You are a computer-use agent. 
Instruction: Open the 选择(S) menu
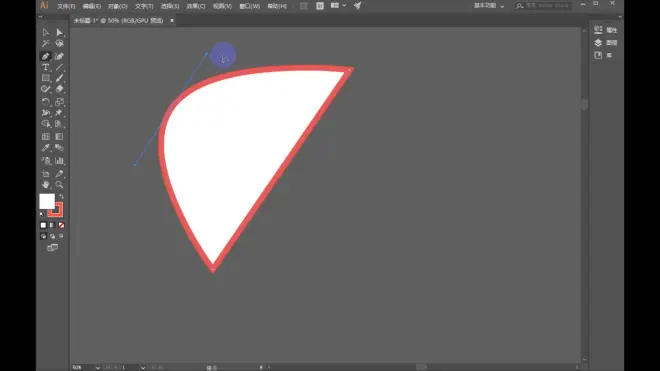pyautogui.click(x=170, y=6)
